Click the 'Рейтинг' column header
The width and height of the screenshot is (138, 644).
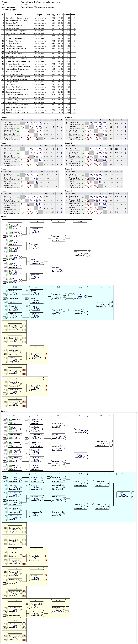point(60,15)
